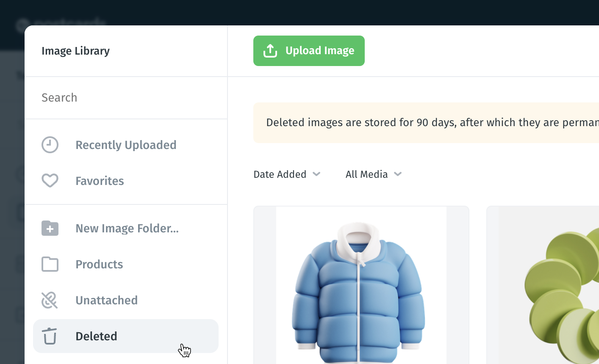This screenshot has width=599, height=364.
Task: Click the chevron next to All Media
Action: 398,174
